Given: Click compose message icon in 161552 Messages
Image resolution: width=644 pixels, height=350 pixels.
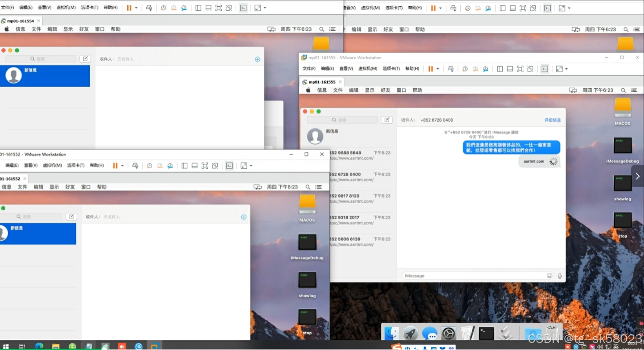Looking at the screenshot, I should pyautogui.click(x=71, y=216).
